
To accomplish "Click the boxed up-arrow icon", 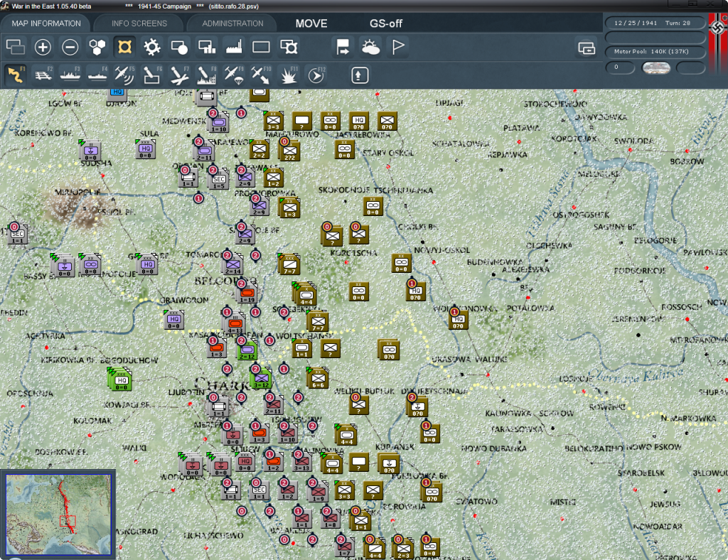I will pos(359,75).
